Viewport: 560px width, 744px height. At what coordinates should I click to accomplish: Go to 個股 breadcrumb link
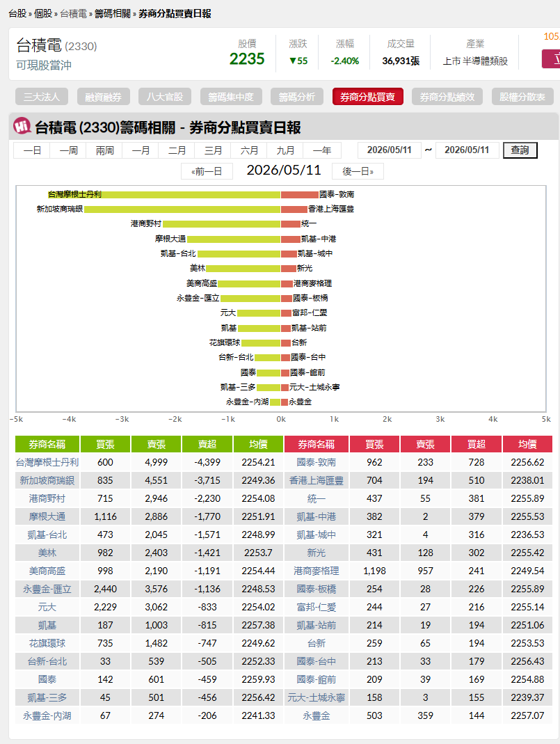coord(43,14)
